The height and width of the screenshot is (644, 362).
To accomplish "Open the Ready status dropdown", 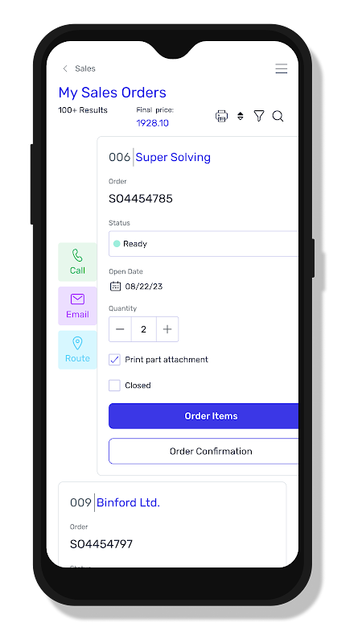I will pos(204,244).
